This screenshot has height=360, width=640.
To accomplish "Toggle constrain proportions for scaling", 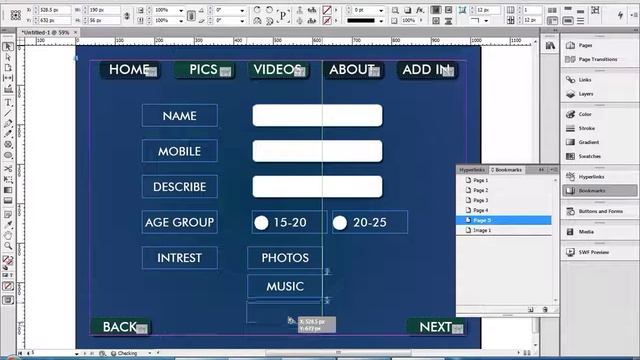I will point(191,16).
